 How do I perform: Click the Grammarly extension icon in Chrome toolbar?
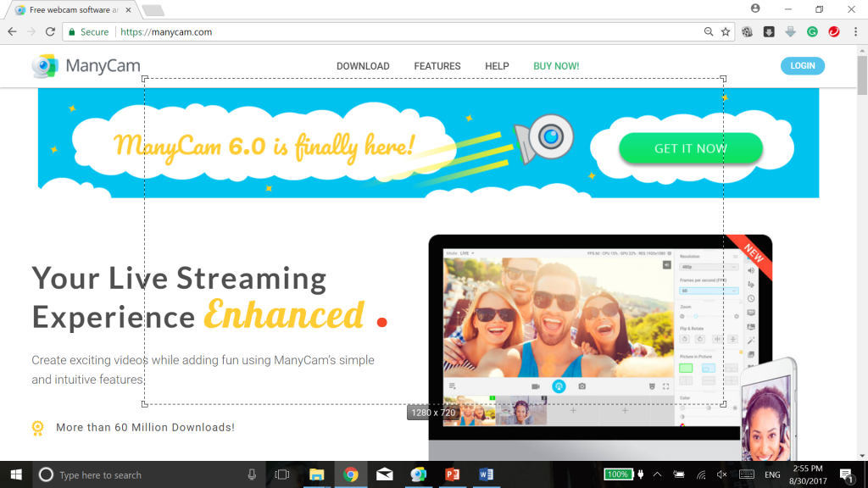point(810,30)
